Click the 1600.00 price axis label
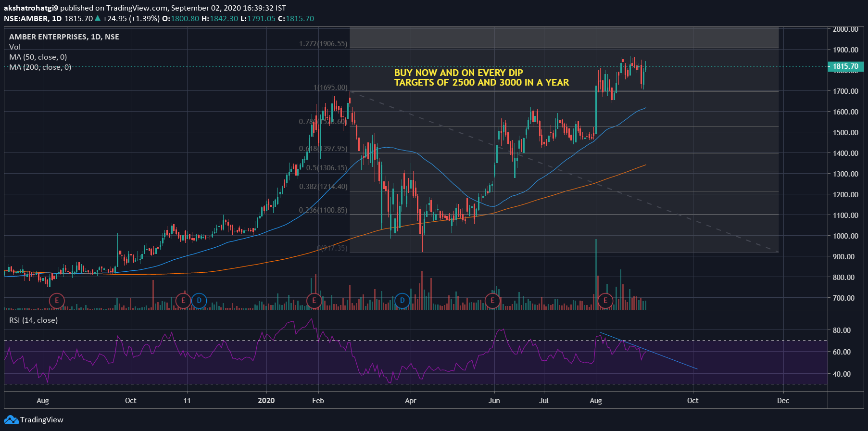868x431 pixels. [845, 112]
